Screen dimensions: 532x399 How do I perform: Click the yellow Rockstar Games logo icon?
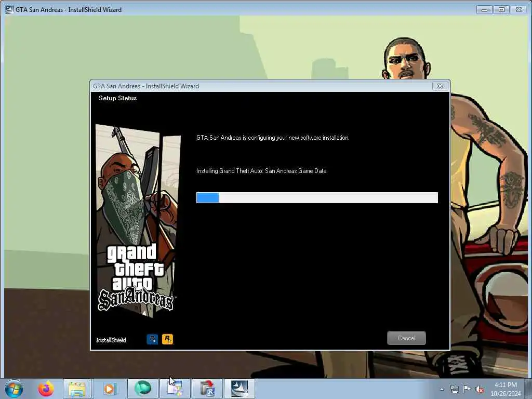pos(167,339)
